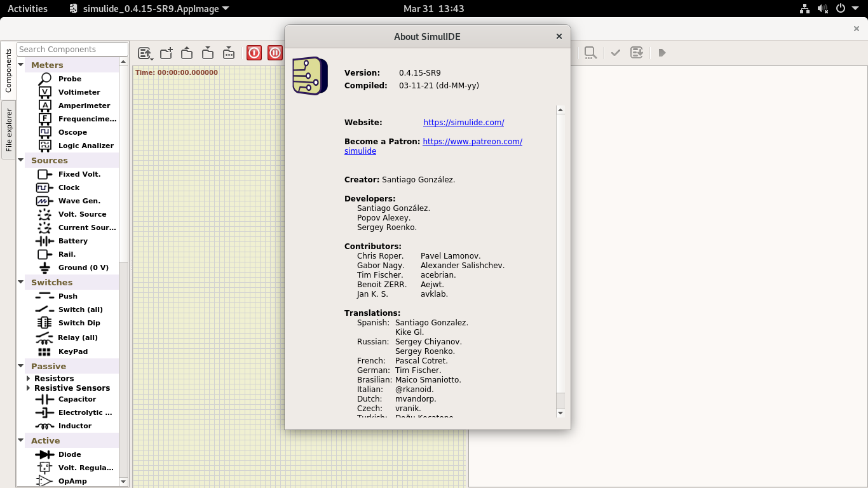Open the circuit settings menu icon
The height and width of the screenshot is (488, 868).
coord(146,53)
